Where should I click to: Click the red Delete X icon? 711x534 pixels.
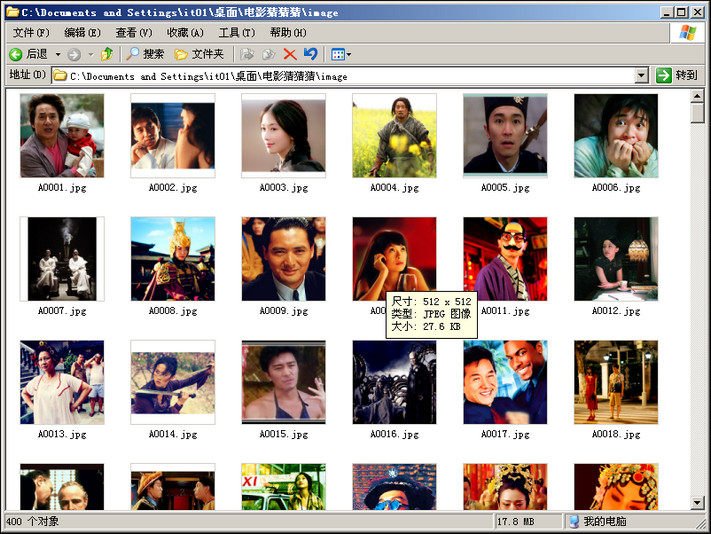(290, 55)
